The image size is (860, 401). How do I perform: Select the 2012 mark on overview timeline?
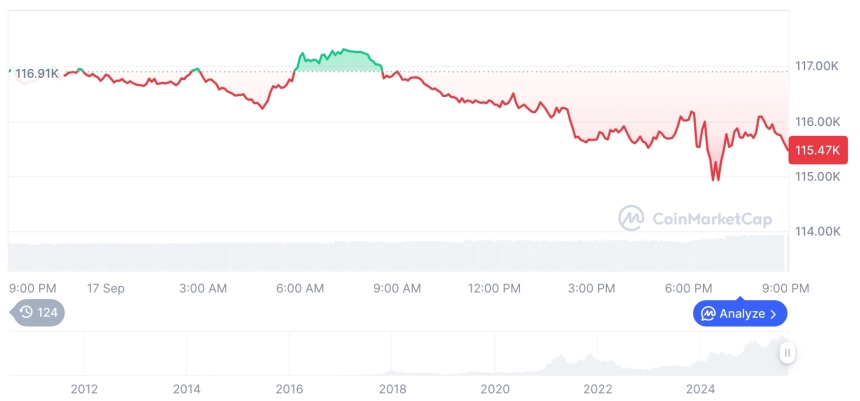pos(84,389)
